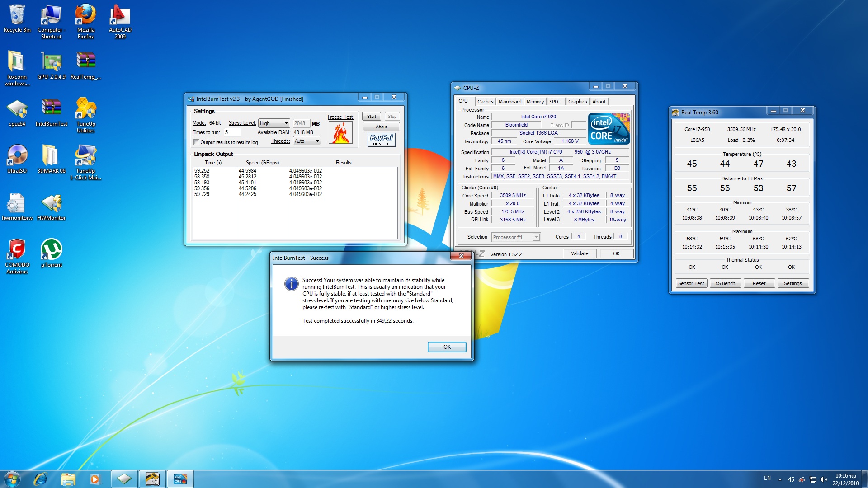Launch TuneUp 1-Click Maintenance icon
868x488 pixels.
pos(85,162)
